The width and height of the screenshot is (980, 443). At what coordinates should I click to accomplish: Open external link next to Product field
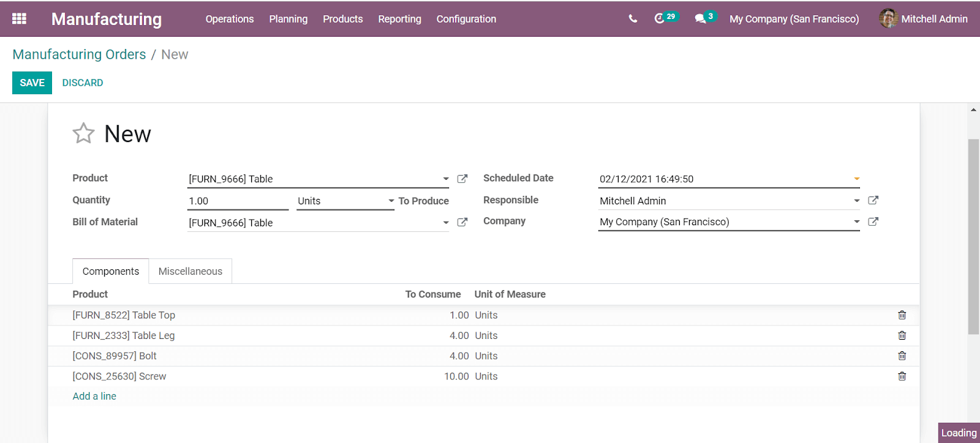462,179
